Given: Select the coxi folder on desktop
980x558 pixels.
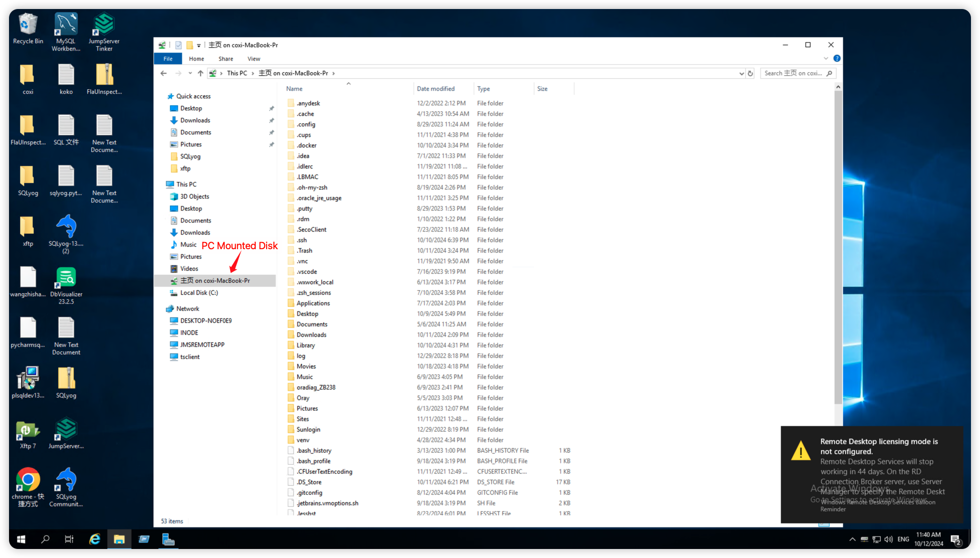Looking at the screenshot, I should (28, 79).
